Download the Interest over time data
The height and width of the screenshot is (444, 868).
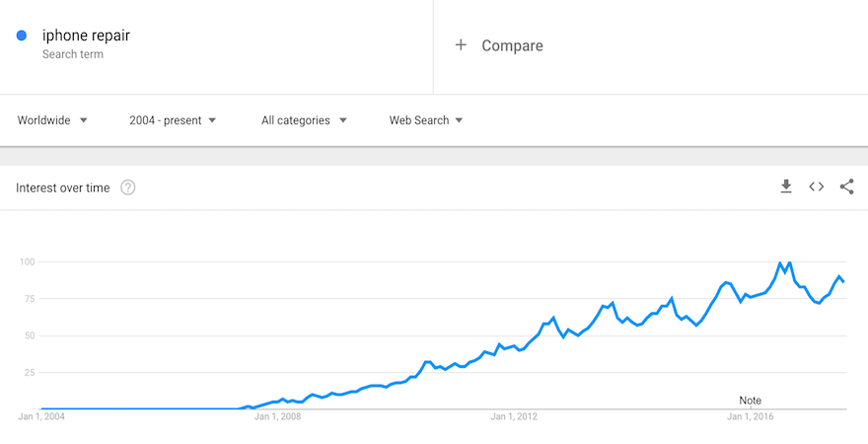click(x=786, y=186)
